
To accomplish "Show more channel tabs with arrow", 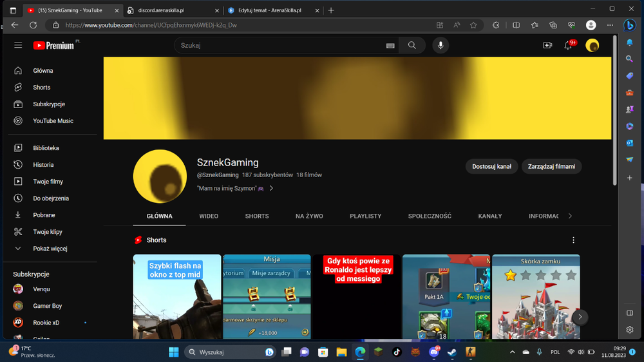I will click(x=570, y=216).
